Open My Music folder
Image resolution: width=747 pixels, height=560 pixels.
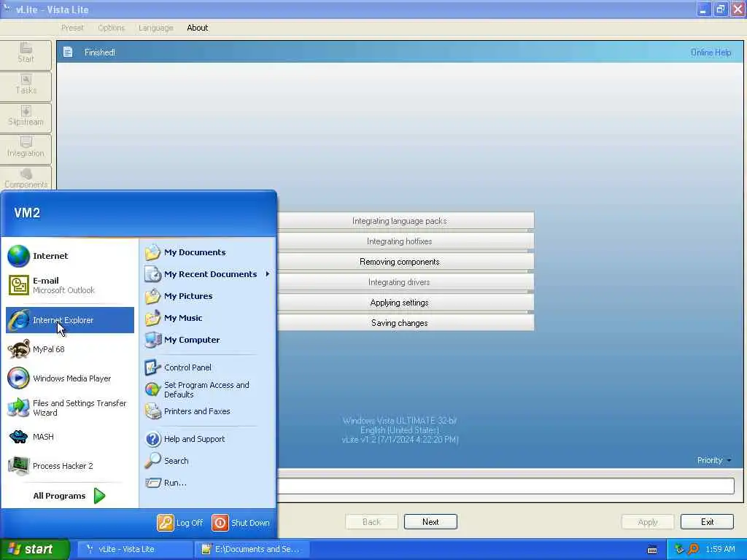207,318
